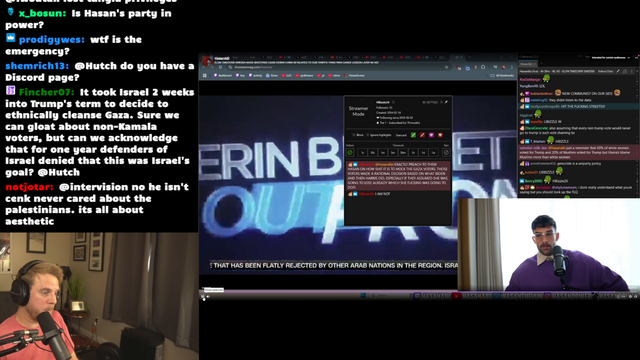Open the activity bookmark
This screenshot has height=360, width=640.
tap(255, 76)
